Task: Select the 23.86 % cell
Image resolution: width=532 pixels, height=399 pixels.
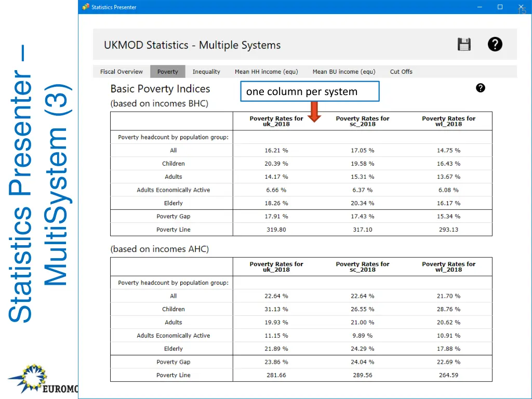Action: click(276, 362)
